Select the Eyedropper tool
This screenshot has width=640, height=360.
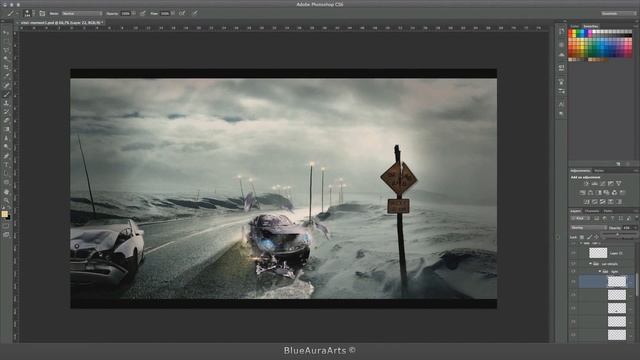point(6,76)
